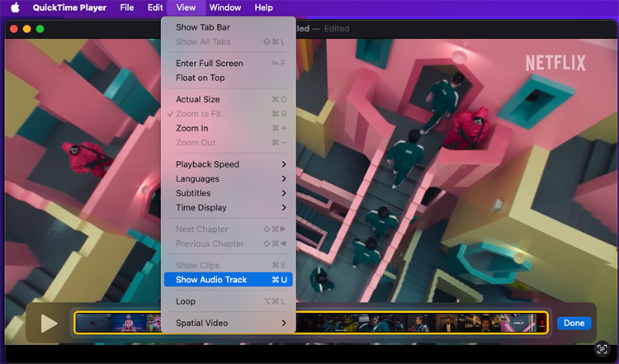
Task: Choose Show Tab Bar
Action: tap(228, 27)
